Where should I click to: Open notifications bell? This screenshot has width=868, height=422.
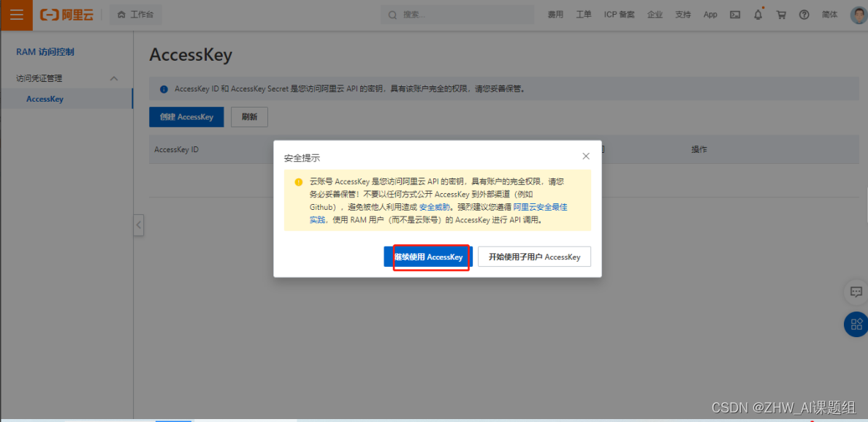[758, 15]
